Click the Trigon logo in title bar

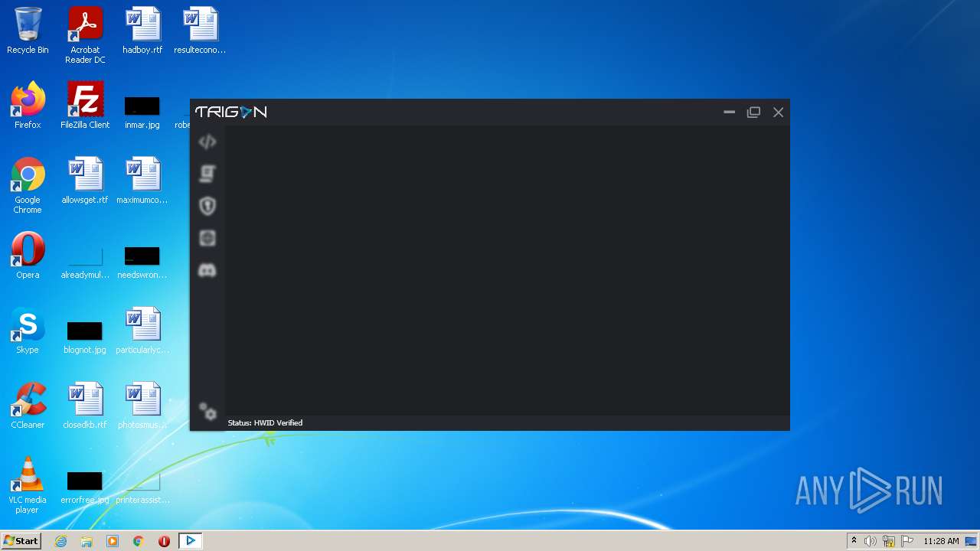pos(230,112)
